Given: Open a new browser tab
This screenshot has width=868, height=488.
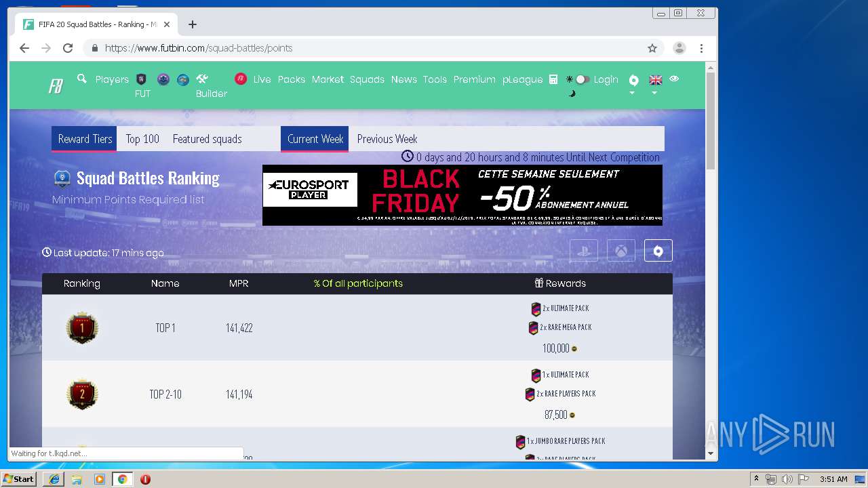Looking at the screenshot, I should 193,24.
